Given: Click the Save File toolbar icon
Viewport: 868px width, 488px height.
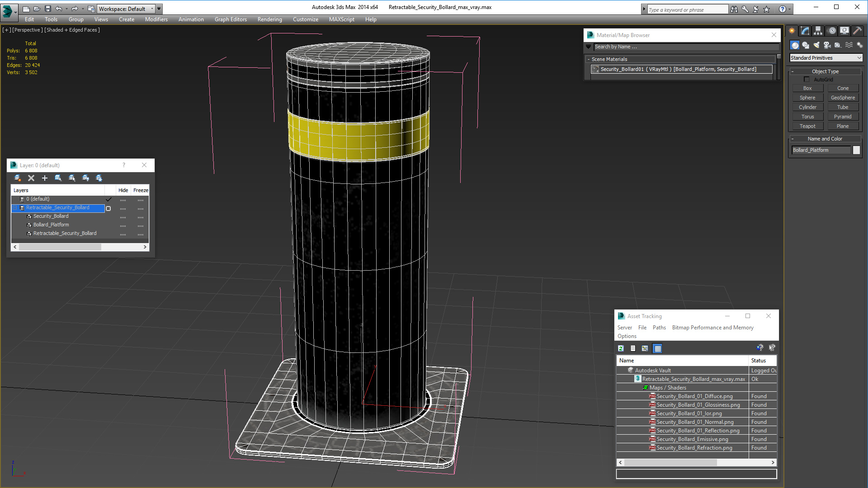Looking at the screenshot, I should (48, 9).
